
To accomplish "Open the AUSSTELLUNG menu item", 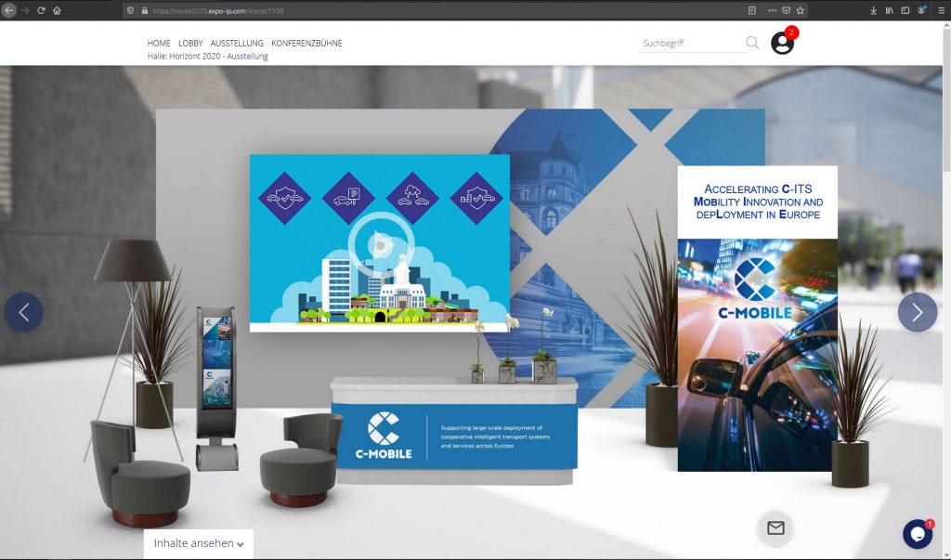I will tap(237, 43).
